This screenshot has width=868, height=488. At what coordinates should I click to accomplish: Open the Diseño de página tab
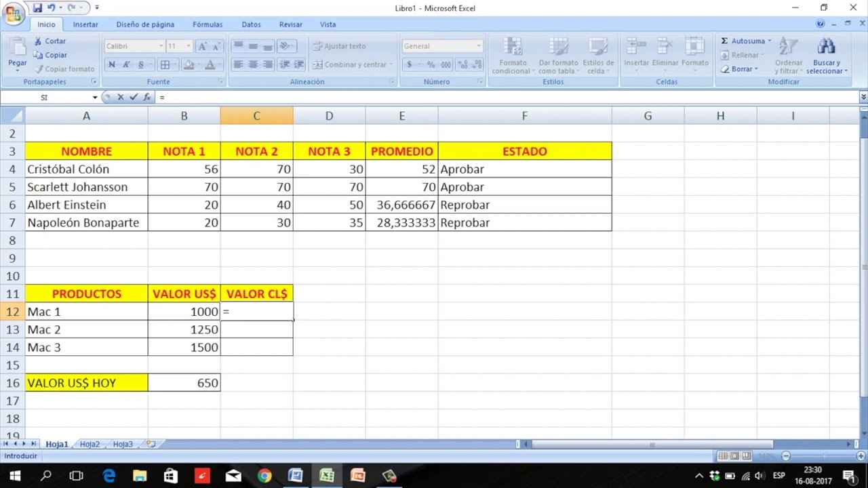click(x=145, y=24)
